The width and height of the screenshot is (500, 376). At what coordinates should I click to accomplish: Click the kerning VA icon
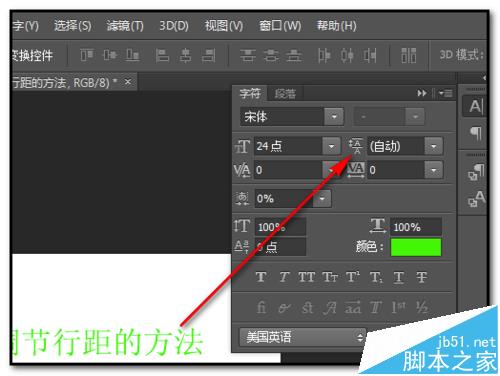coord(242,170)
